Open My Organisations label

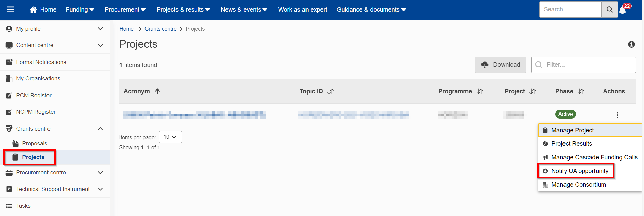pos(38,78)
